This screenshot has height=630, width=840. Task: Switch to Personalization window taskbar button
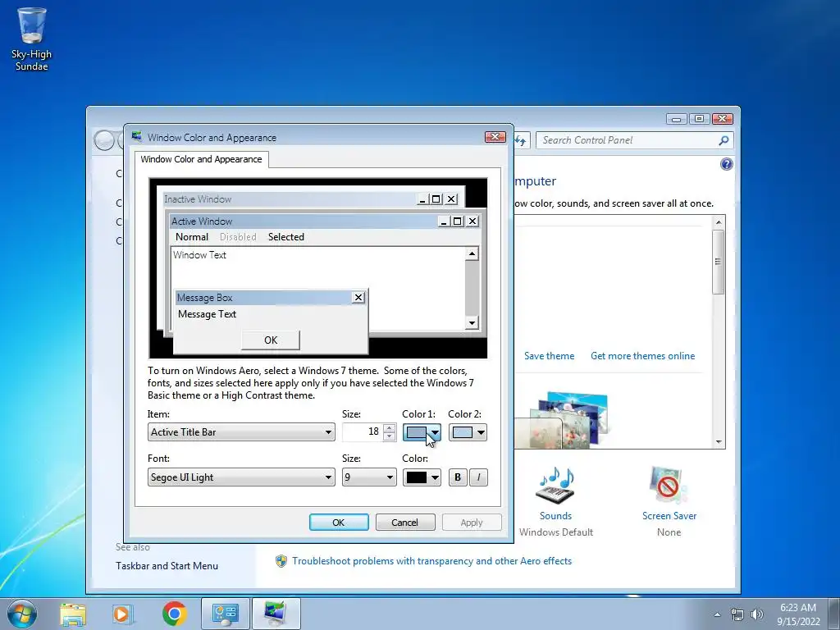pyautogui.click(x=276, y=614)
